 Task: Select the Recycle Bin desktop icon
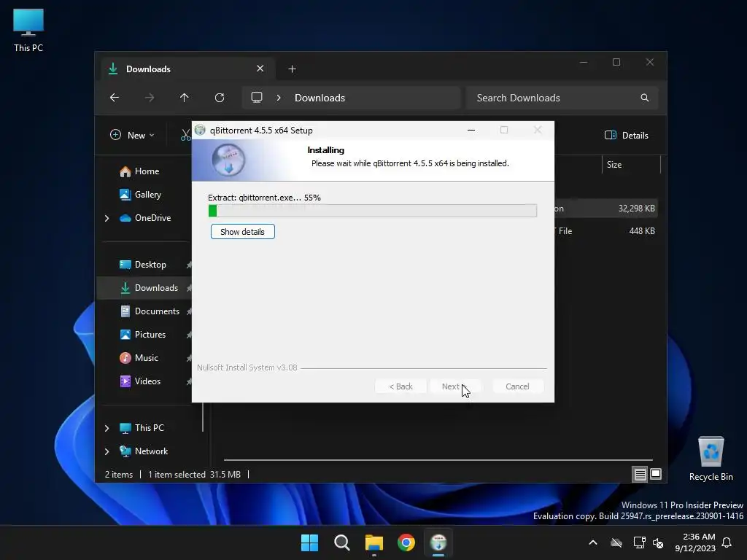click(x=711, y=459)
